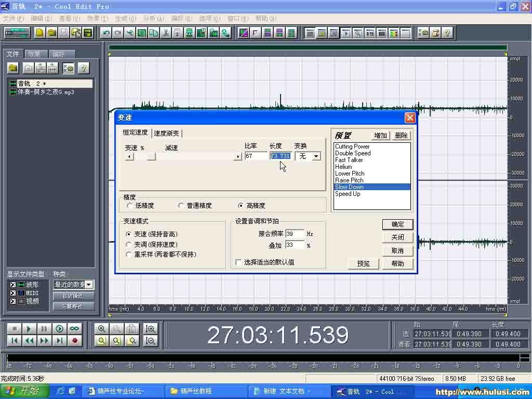This screenshot has height=399, width=532.
Task: Click the scissors Cut icon in the toolbar
Action: coord(166,33)
